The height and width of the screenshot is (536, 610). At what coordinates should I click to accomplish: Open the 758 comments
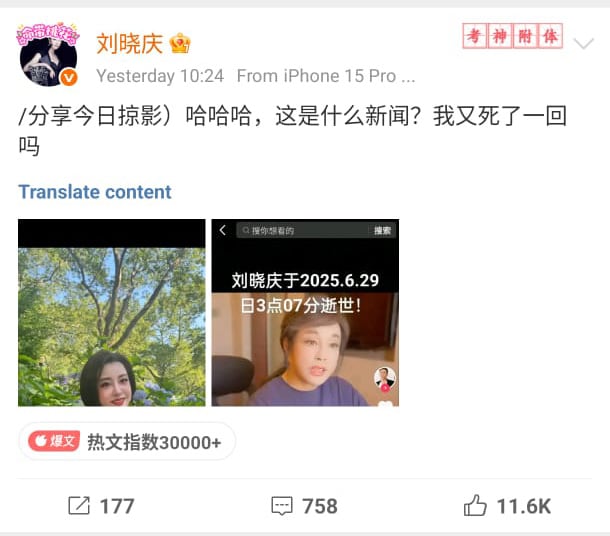click(320, 506)
